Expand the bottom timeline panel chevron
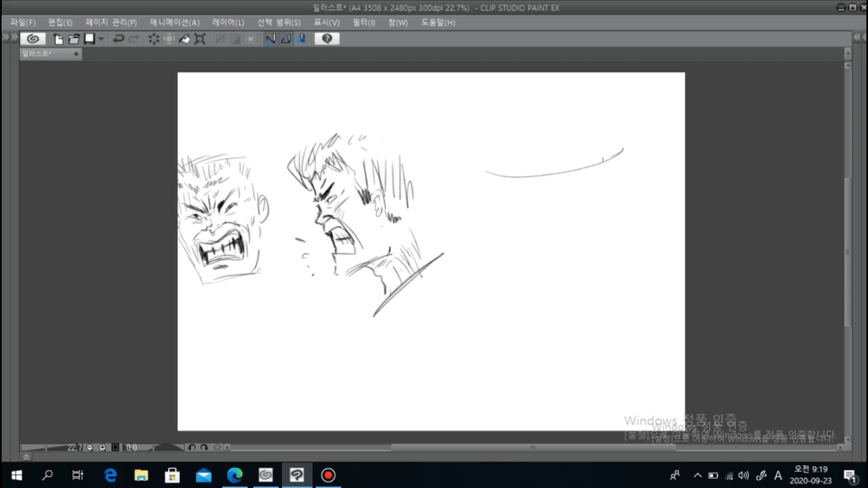Screen dimensions: 868x488 26,456
